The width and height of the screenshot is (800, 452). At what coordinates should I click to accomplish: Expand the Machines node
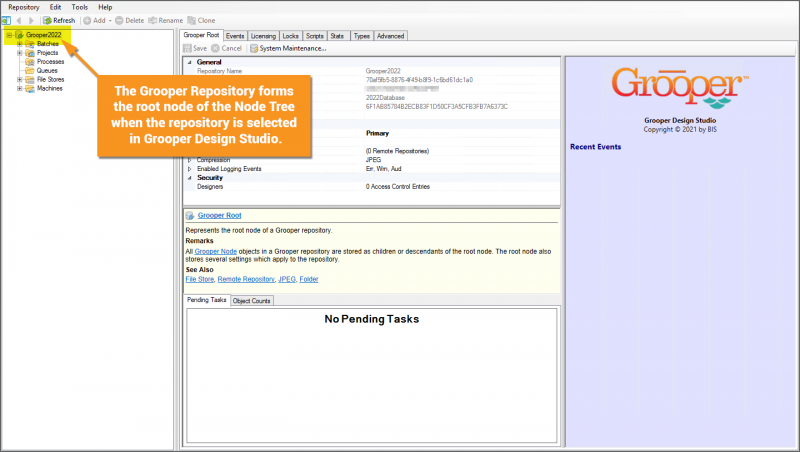pos(19,88)
